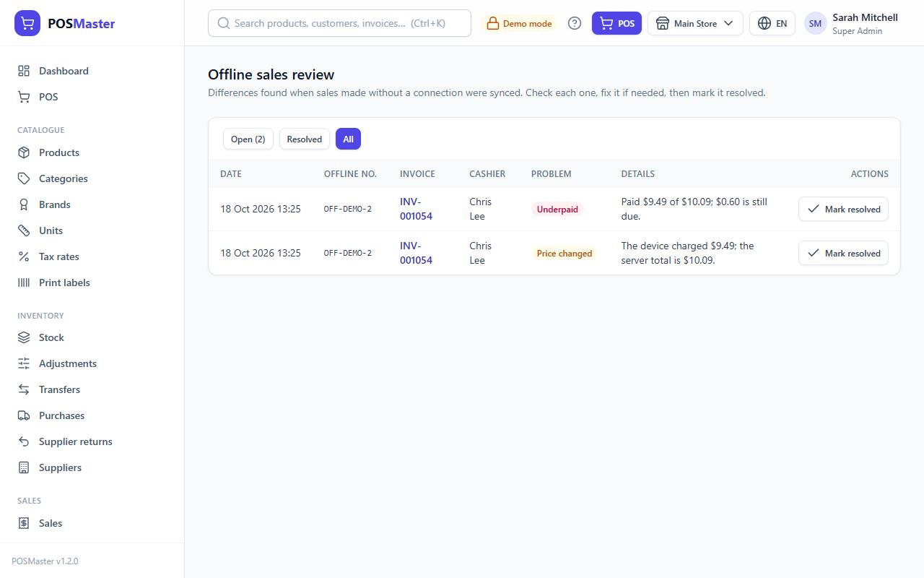Click the Date column header
This screenshot has height=578, width=924.
pyautogui.click(x=231, y=173)
